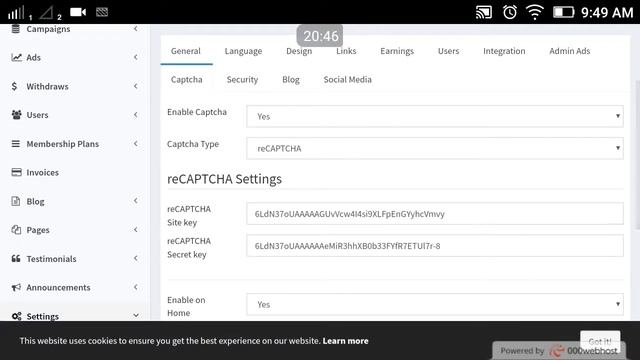Viewport: 640px width, 360px height.
Task: Click the Membership Plans bars icon
Action: (16, 144)
